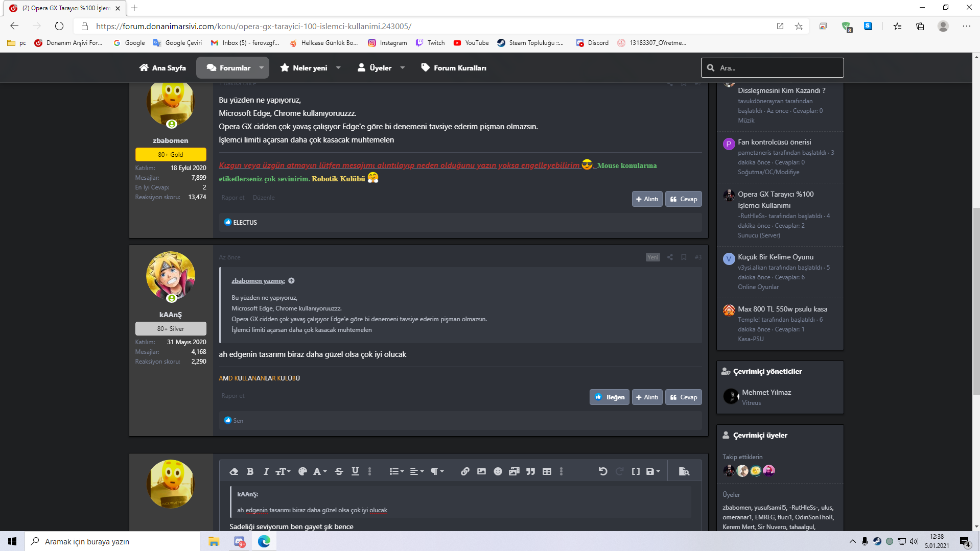Open the Forumlar navigation tab

tap(228, 68)
